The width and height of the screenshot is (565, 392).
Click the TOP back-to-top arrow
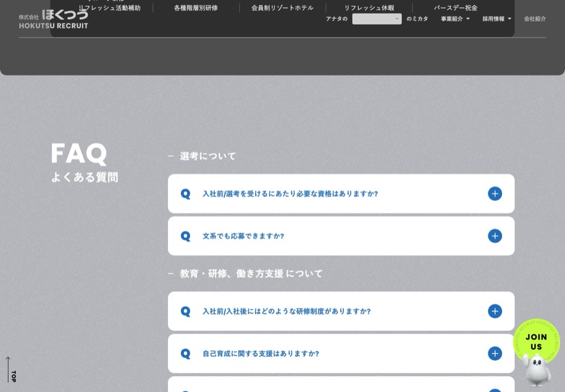point(11,370)
